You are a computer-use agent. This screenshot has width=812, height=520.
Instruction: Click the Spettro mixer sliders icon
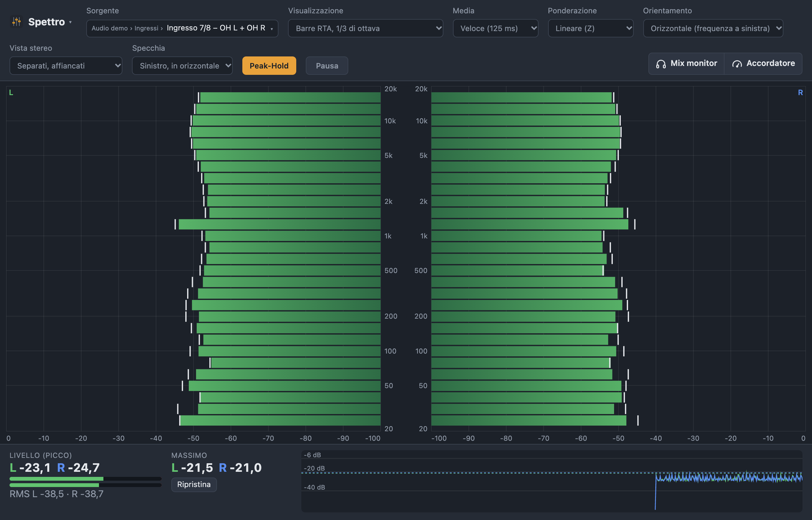click(x=17, y=21)
